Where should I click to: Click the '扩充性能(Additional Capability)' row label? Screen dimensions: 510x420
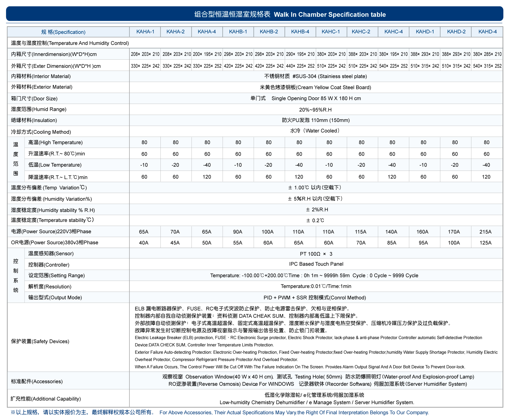46,399
